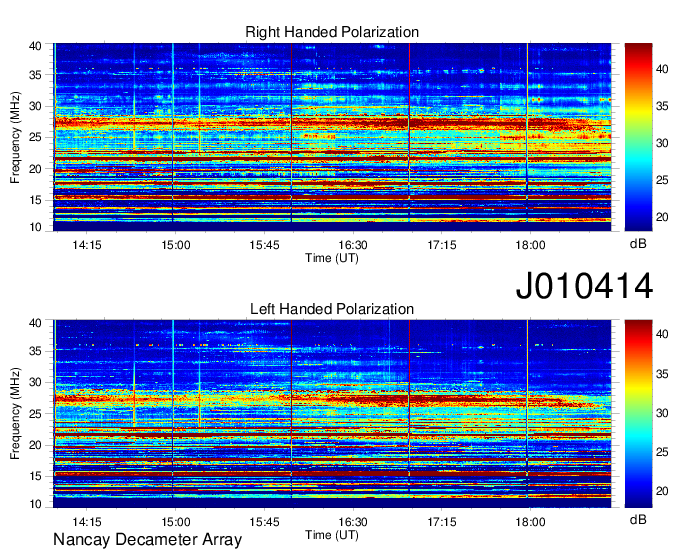This screenshot has width=680, height=552.
Task: Click the 30 MHz tick, upper panel
Action: (x=35, y=106)
